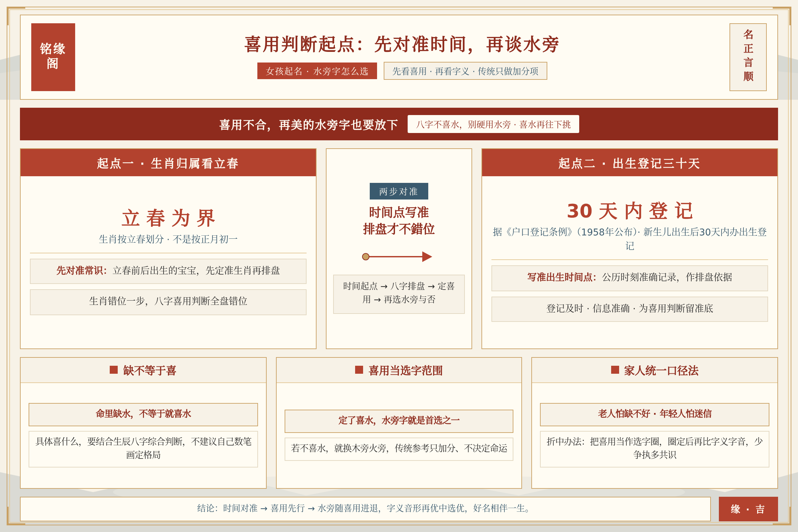Select the 家人统一口径法 section heading
The width and height of the screenshot is (798, 532).
coord(661,370)
